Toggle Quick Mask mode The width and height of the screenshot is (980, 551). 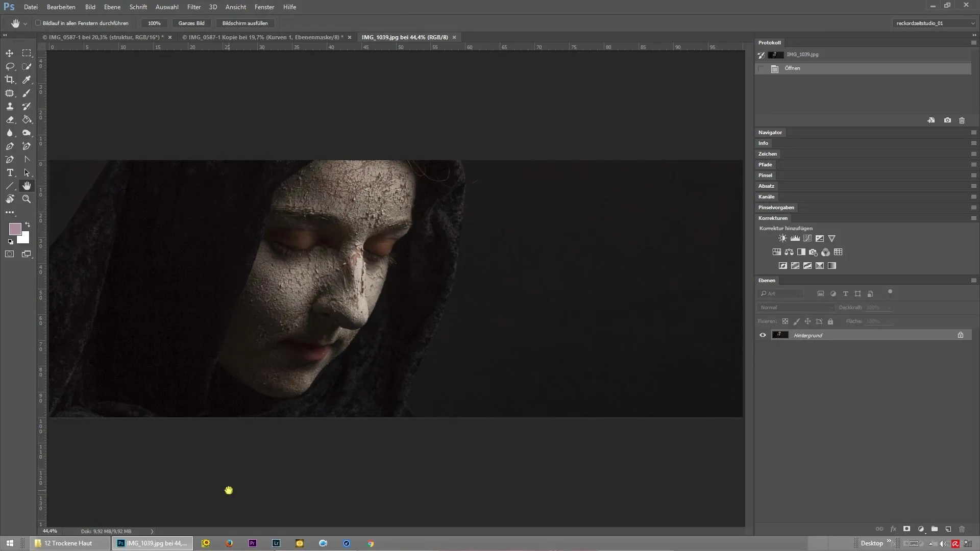tap(10, 254)
